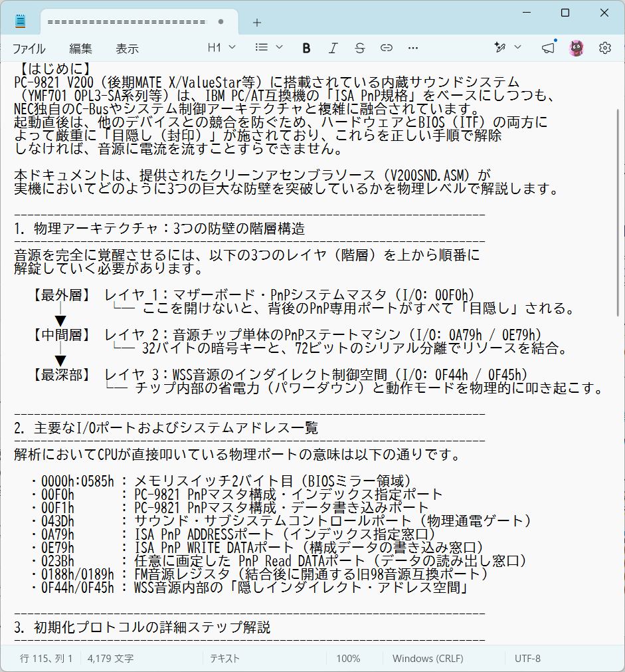Click the bulleted list icon
625x672 pixels.
(x=261, y=48)
